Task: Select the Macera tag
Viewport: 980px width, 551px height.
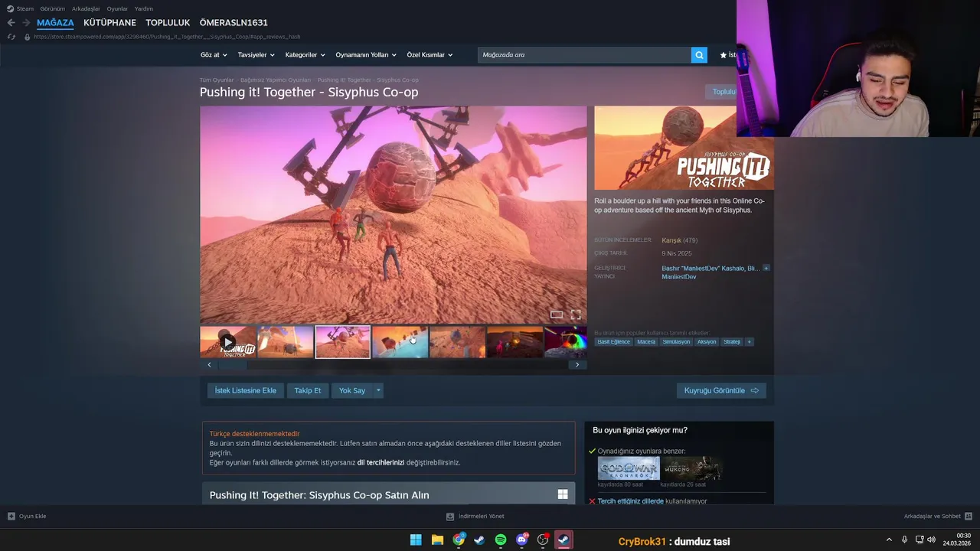Action: tap(646, 342)
